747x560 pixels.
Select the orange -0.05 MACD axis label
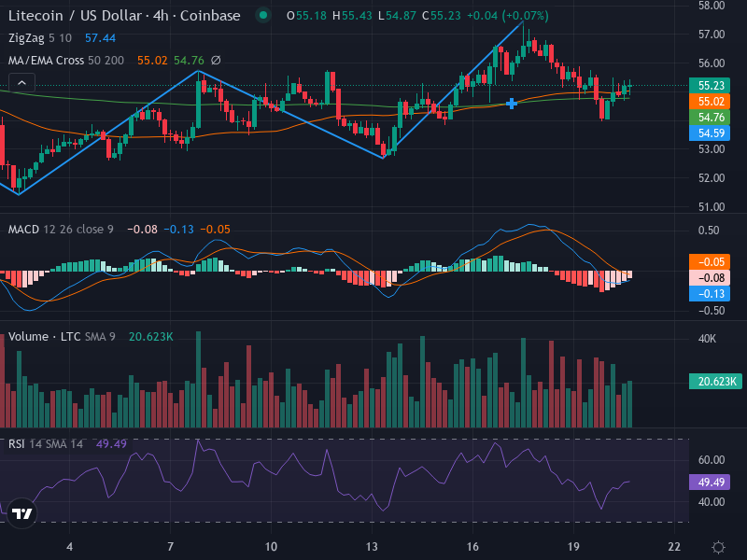[x=710, y=262]
